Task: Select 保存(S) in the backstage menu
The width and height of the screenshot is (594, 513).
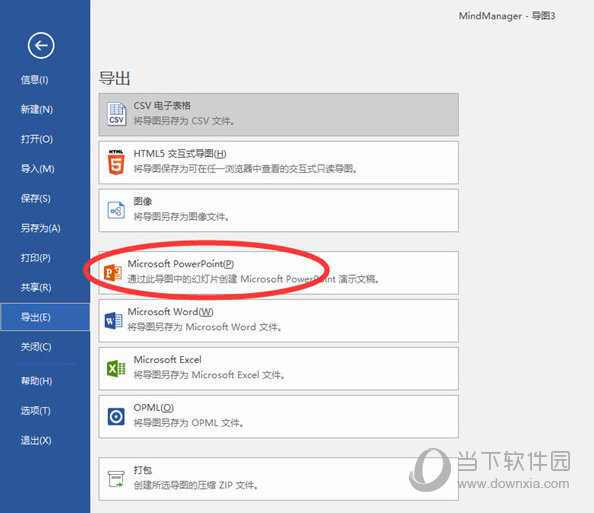Action: (x=36, y=198)
